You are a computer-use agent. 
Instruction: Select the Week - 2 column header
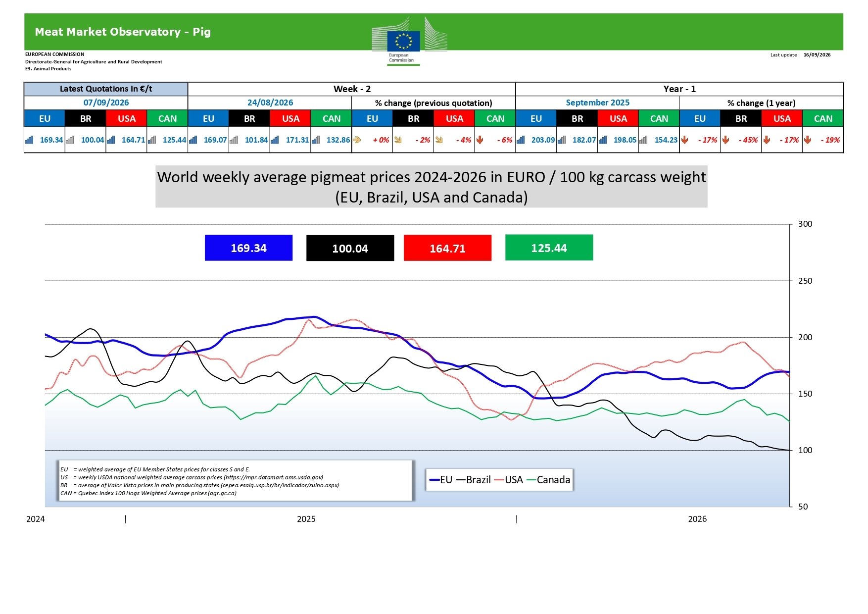point(352,89)
